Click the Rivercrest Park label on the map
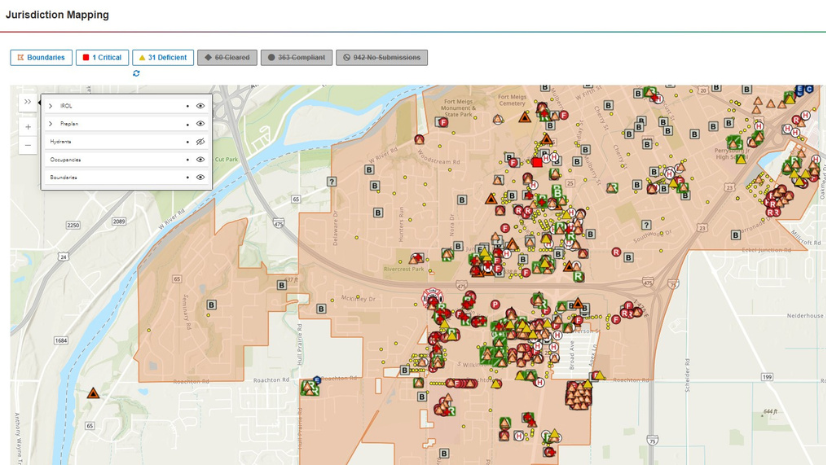This screenshot has height=465, width=826. [x=404, y=269]
